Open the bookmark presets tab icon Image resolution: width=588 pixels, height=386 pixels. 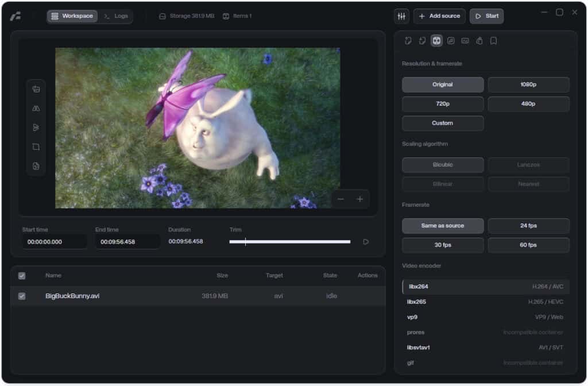pyautogui.click(x=493, y=41)
